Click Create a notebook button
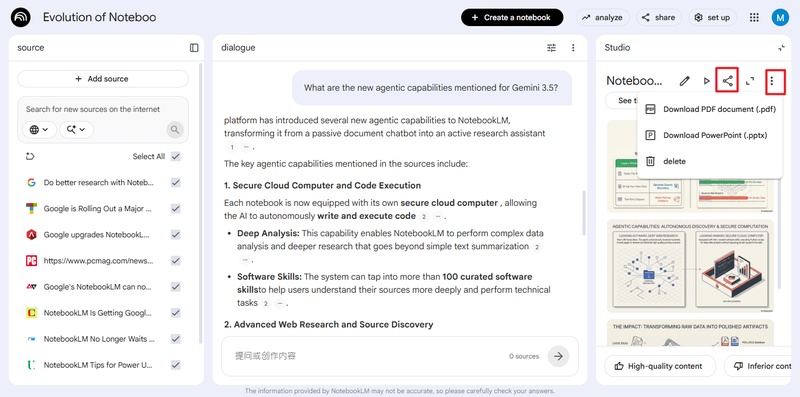Image resolution: width=800 pixels, height=397 pixels. pyautogui.click(x=512, y=17)
